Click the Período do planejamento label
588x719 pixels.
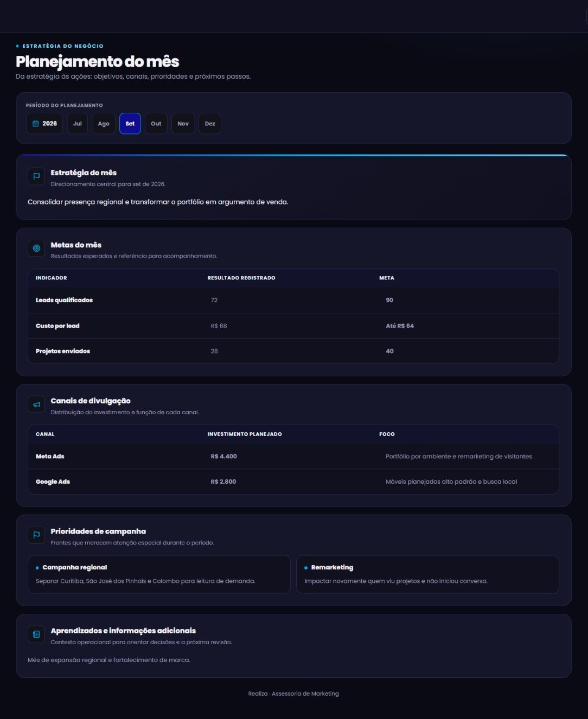point(65,105)
